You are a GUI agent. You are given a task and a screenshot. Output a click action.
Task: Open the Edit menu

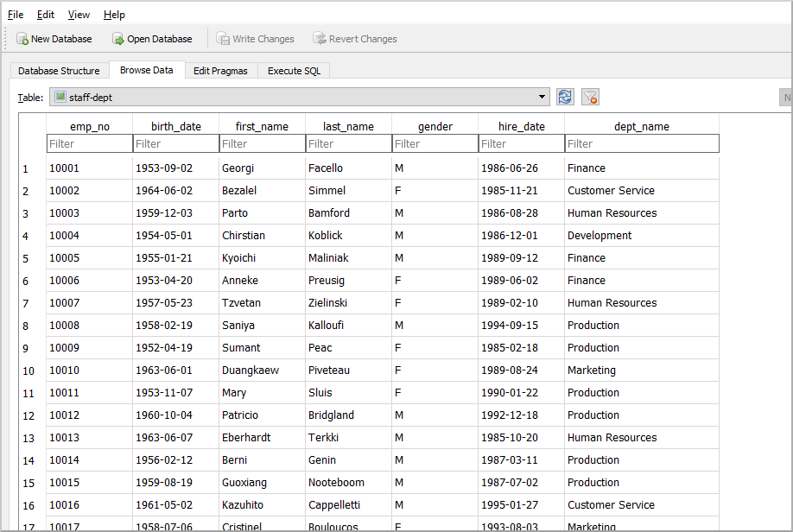click(x=46, y=15)
